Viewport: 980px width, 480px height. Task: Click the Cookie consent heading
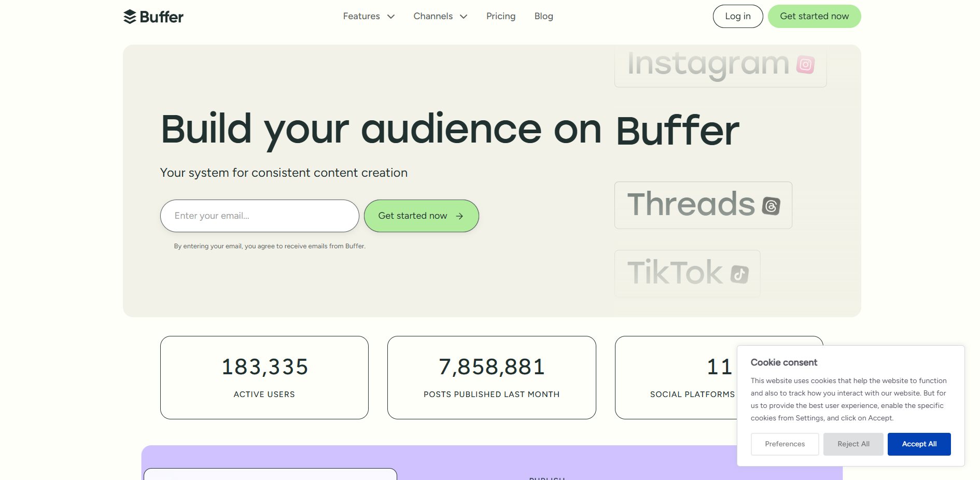[x=783, y=362]
